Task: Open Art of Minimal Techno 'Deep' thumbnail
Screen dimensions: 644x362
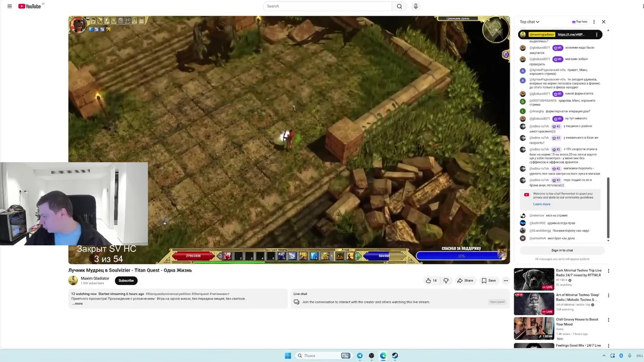Action: (x=534, y=304)
